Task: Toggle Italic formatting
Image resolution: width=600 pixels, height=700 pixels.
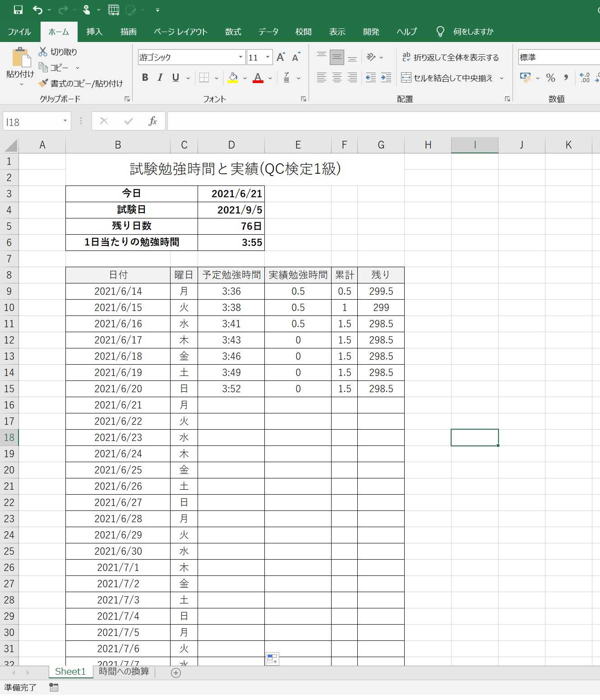Action: [160, 78]
